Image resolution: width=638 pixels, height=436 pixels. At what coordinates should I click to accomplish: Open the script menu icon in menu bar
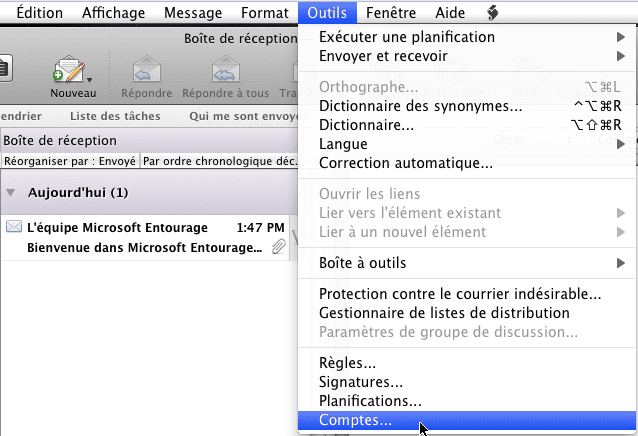(492, 13)
